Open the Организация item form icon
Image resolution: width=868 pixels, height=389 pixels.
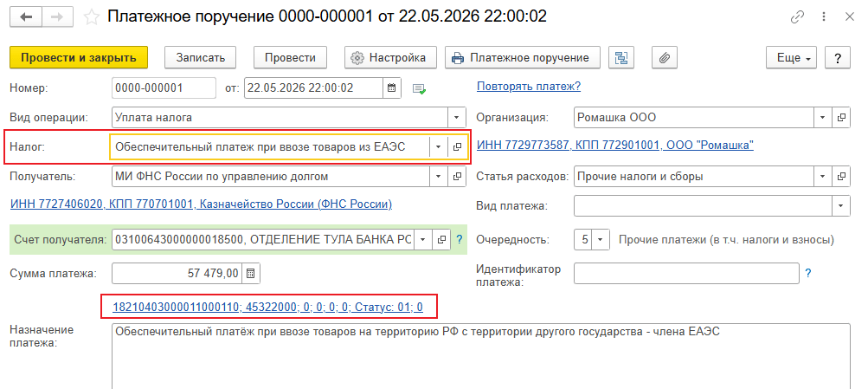(841, 118)
